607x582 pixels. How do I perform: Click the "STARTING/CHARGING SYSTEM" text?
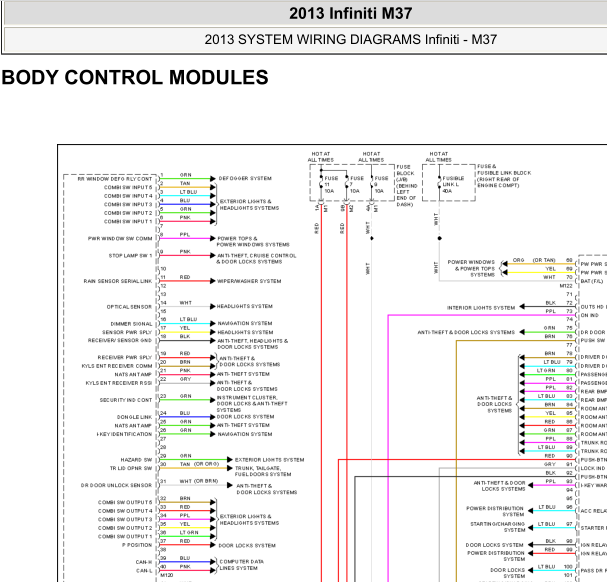point(497,527)
